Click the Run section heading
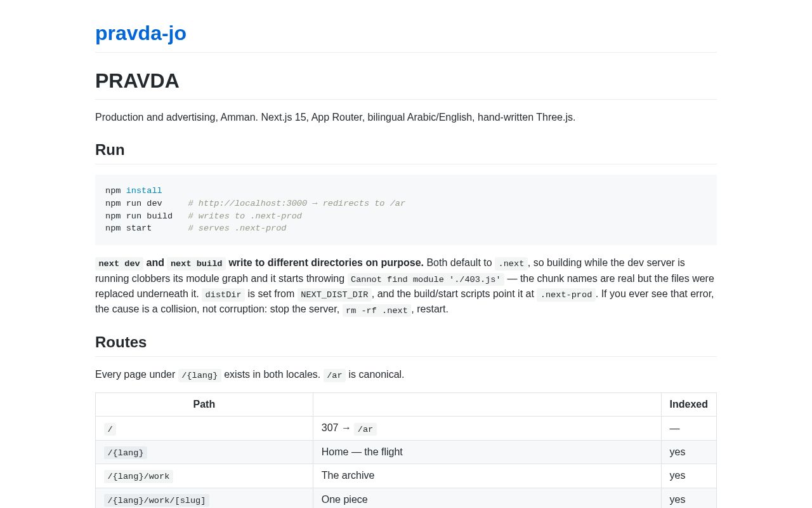The image size is (812, 508). [x=110, y=150]
